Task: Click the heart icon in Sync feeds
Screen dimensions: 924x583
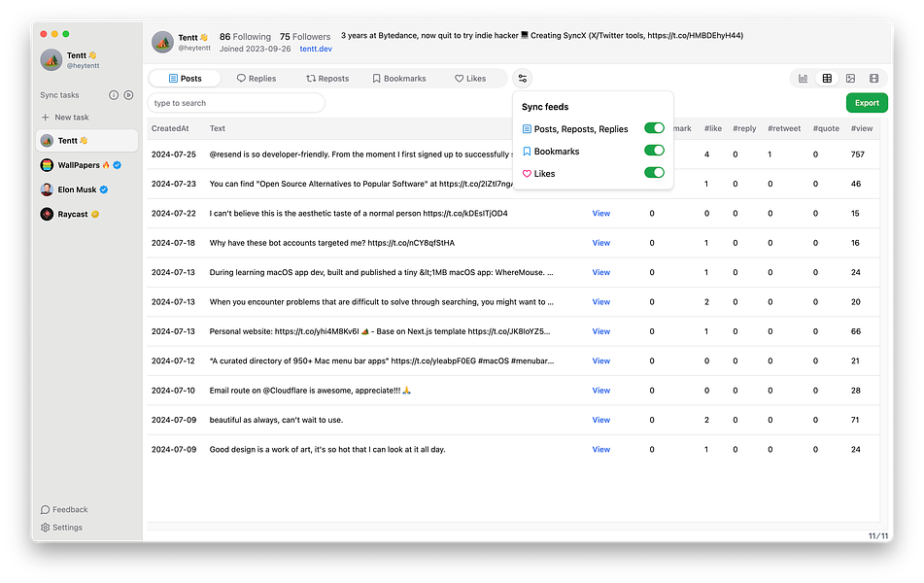Action: point(527,174)
